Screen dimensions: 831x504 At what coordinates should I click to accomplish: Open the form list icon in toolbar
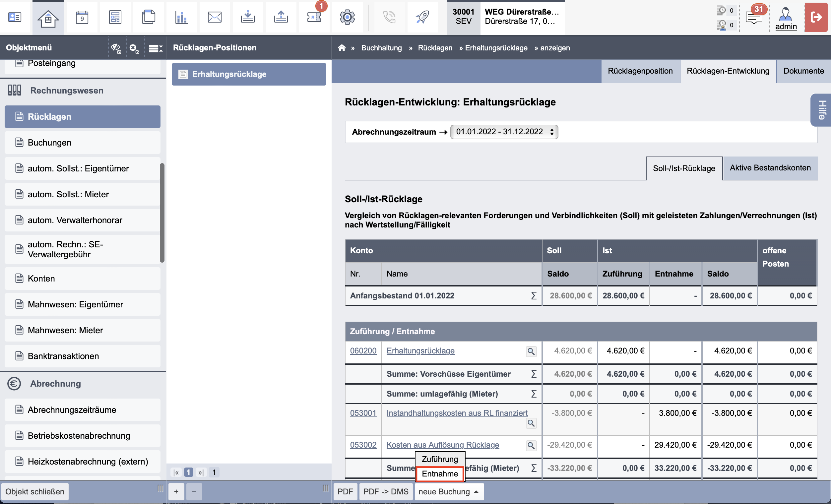coord(115,17)
